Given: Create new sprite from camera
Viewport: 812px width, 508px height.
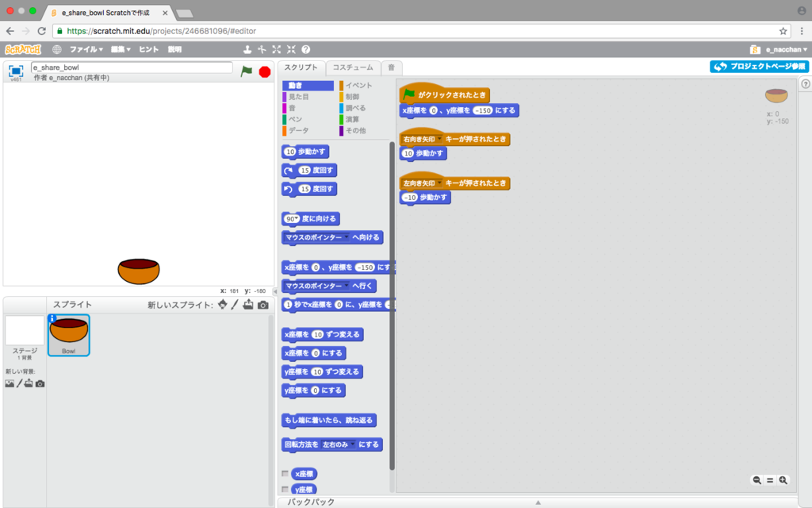Looking at the screenshot, I should coord(263,305).
